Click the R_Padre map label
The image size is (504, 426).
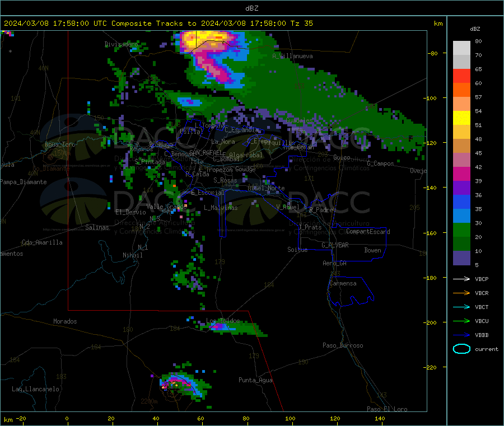coord(321,210)
